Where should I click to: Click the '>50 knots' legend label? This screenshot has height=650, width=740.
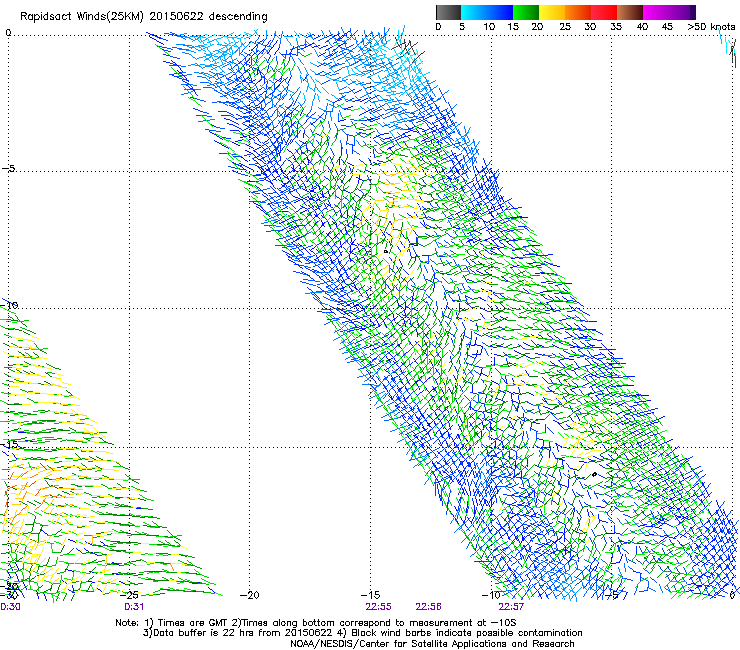pos(711,27)
